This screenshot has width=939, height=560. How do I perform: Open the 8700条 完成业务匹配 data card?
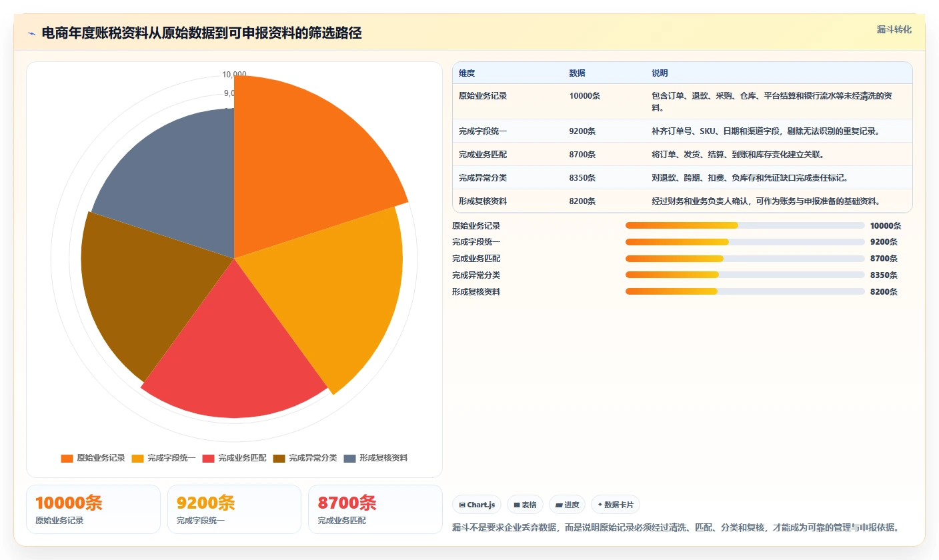[x=375, y=509]
